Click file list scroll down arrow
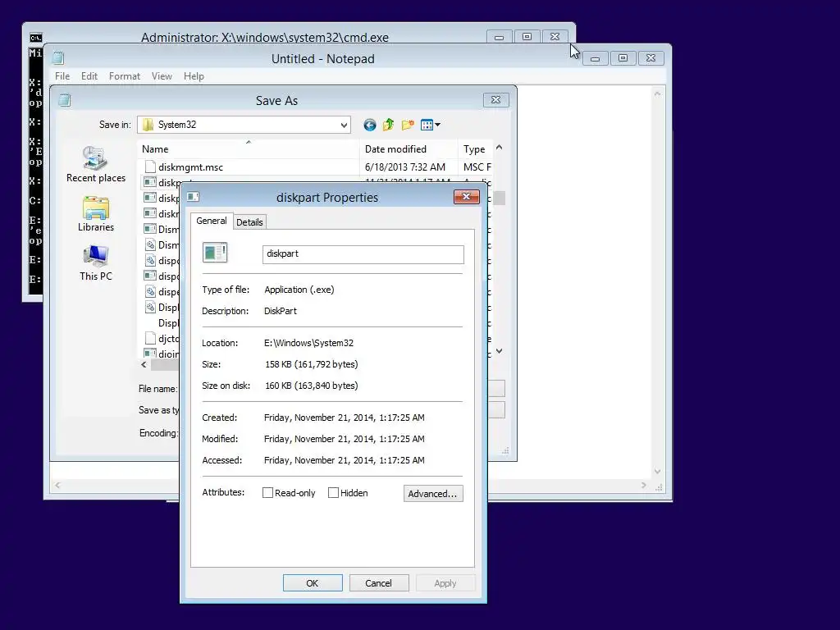Image resolution: width=840 pixels, height=630 pixels. tap(500, 351)
